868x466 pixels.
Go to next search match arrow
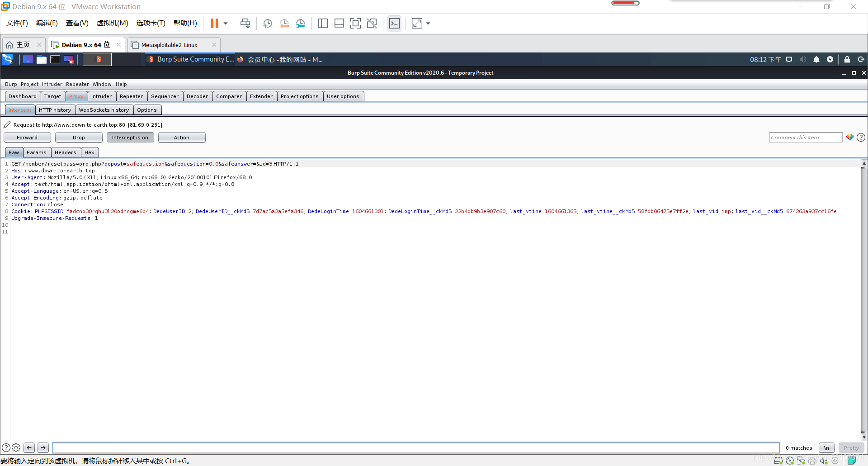click(x=43, y=448)
